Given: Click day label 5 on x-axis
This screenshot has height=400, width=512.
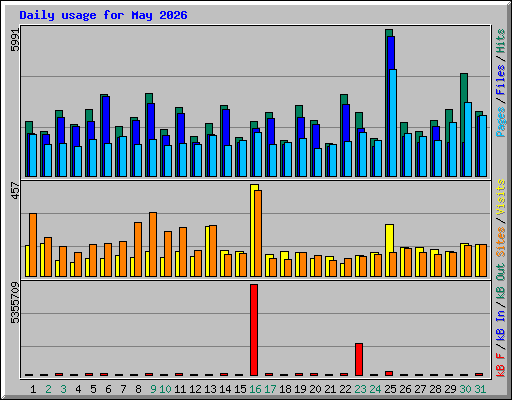Looking at the screenshot, I should [x=93, y=389].
